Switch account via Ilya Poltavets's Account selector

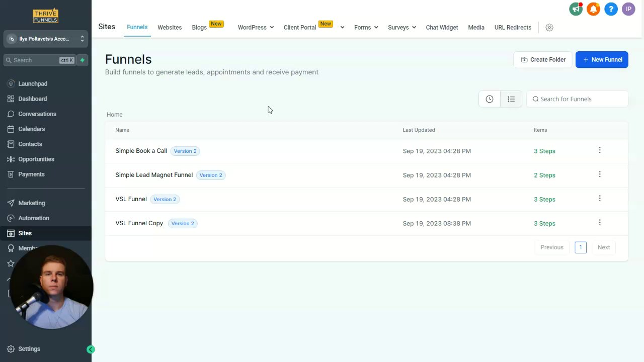click(46, 39)
